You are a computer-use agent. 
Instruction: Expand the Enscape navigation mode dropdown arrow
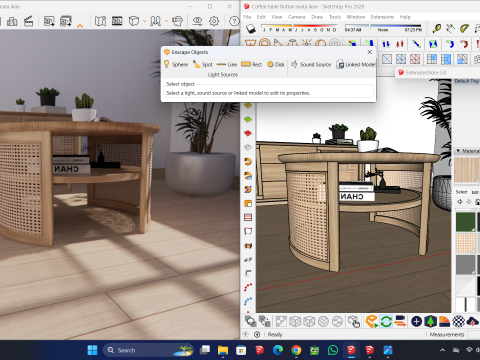166,22
